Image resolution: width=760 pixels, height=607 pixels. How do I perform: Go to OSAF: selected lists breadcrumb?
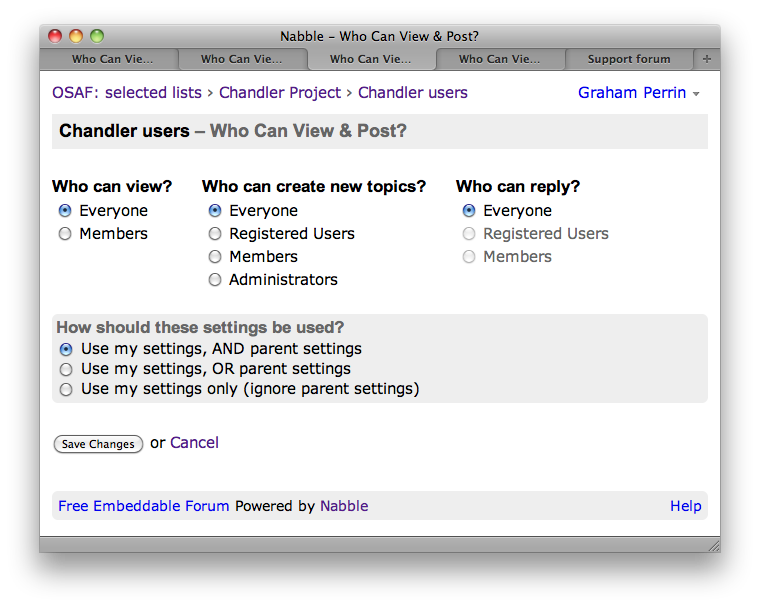(127, 93)
